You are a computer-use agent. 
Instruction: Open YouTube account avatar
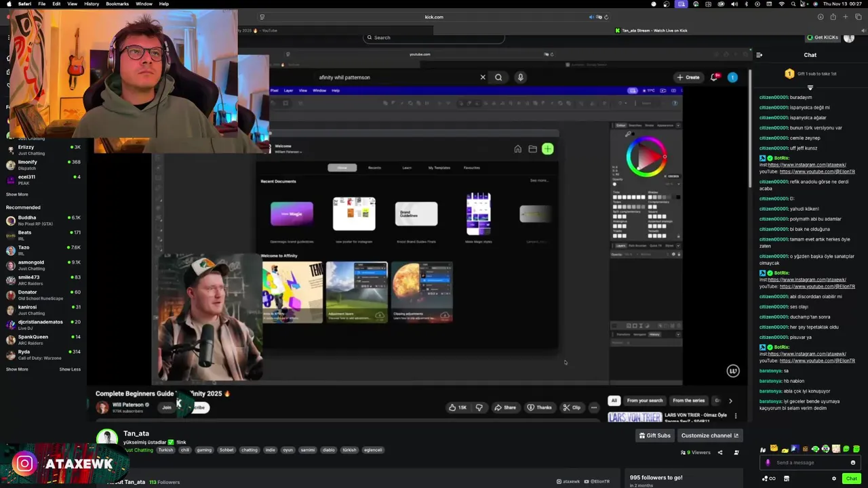732,77
